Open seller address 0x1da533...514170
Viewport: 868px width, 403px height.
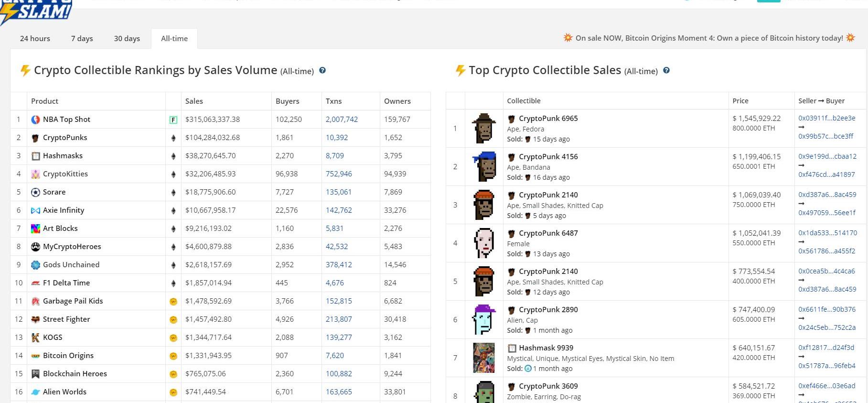pyautogui.click(x=828, y=233)
